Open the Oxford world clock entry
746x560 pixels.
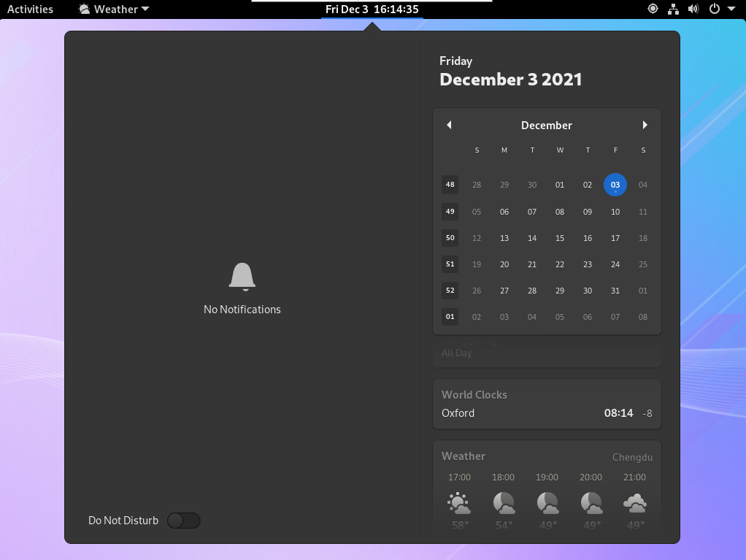coord(546,413)
